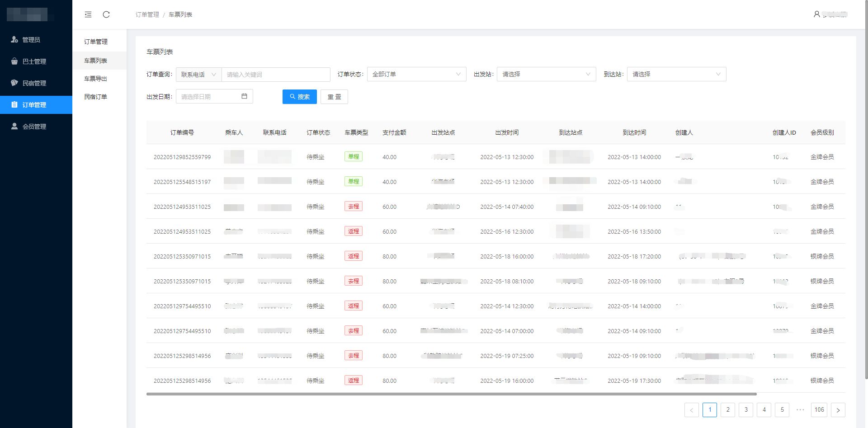The height and width of the screenshot is (428, 868).
Task: Select 订单管理 in the dark sidebar
Action: [36, 105]
